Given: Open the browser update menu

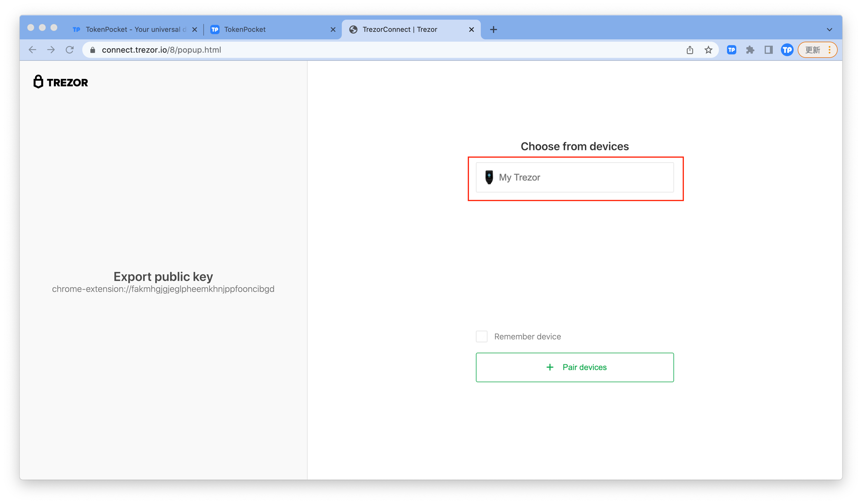Looking at the screenshot, I should click(x=817, y=50).
